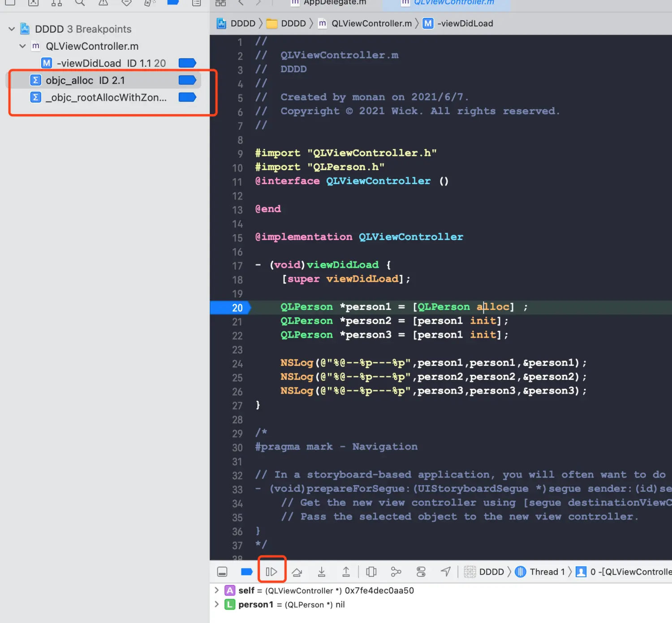Collapse QLViewController.m breakpoint group
This screenshot has width=672, height=623.
coord(22,46)
